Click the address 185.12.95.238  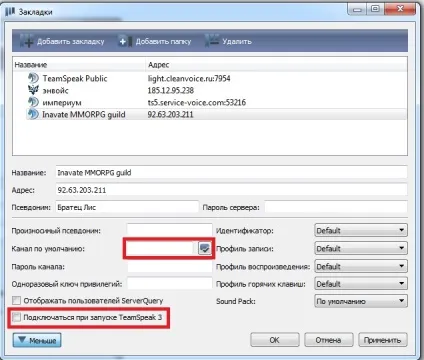171,90
